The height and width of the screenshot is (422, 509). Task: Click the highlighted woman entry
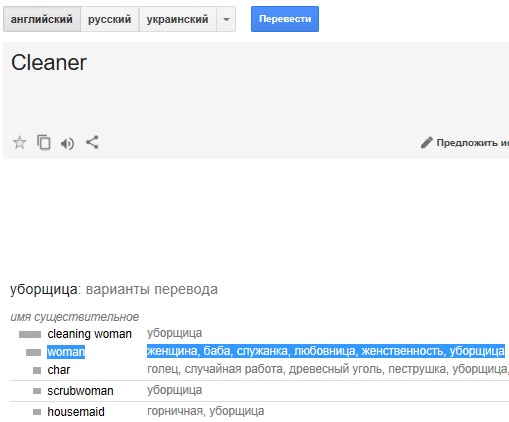coord(66,352)
